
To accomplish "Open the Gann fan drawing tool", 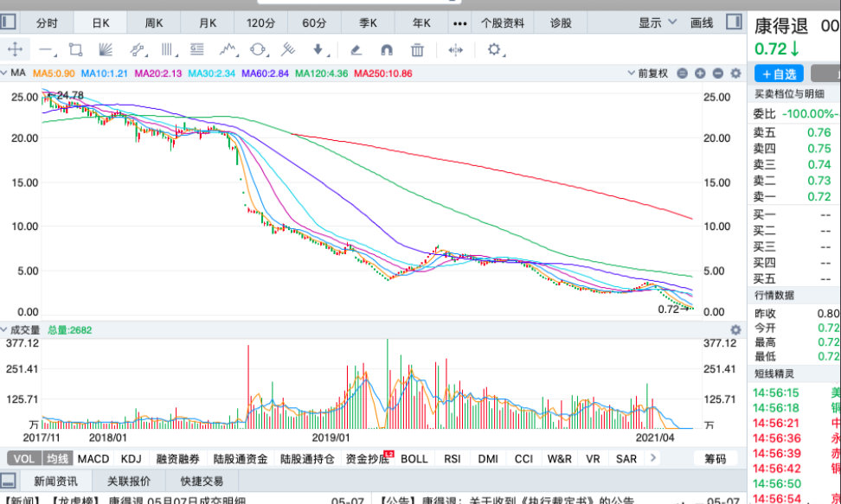I will click(x=106, y=50).
